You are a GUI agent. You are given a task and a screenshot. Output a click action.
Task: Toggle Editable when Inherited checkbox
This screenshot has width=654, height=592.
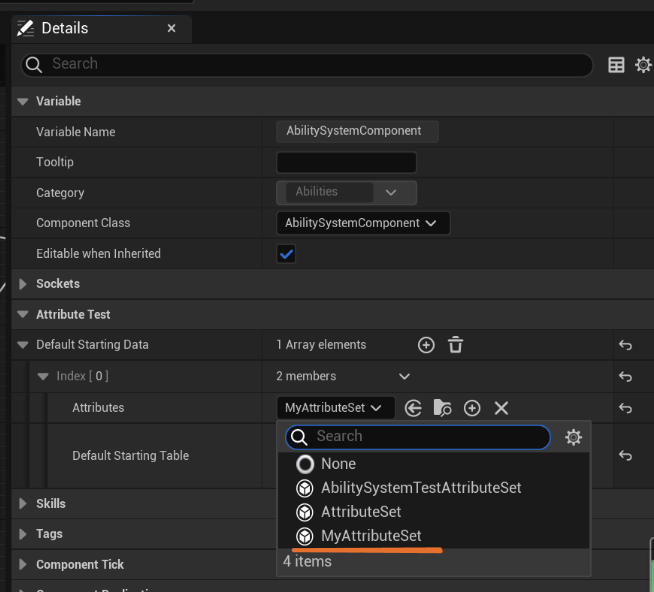(x=287, y=254)
